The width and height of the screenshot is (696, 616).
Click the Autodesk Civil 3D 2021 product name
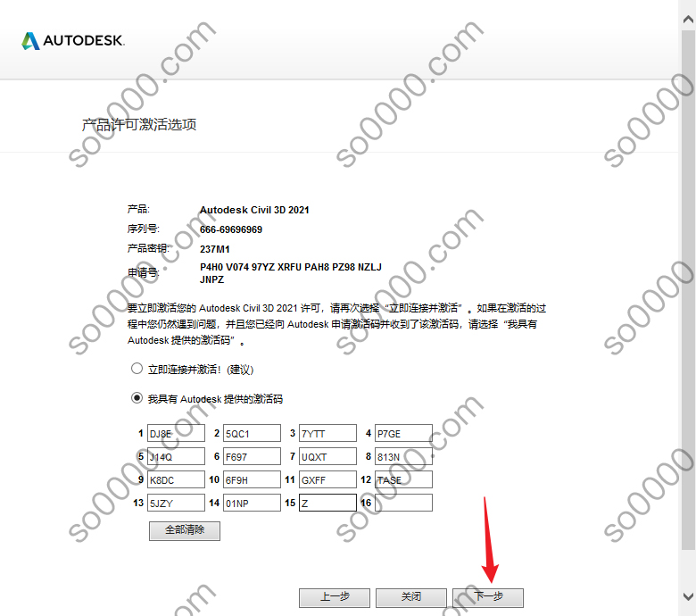254,210
